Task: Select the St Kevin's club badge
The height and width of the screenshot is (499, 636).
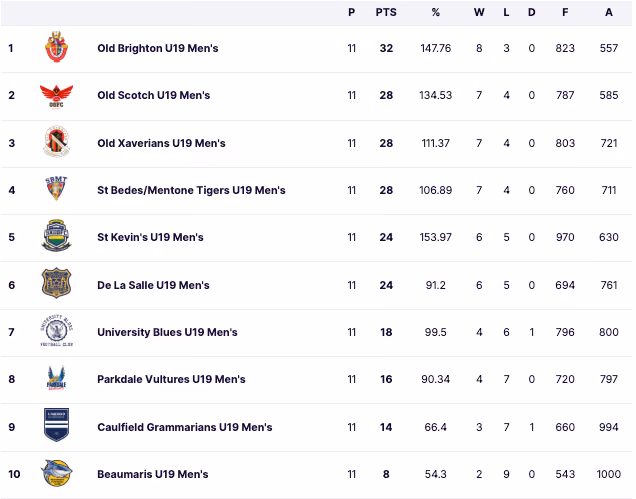Action: pos(56,236)
